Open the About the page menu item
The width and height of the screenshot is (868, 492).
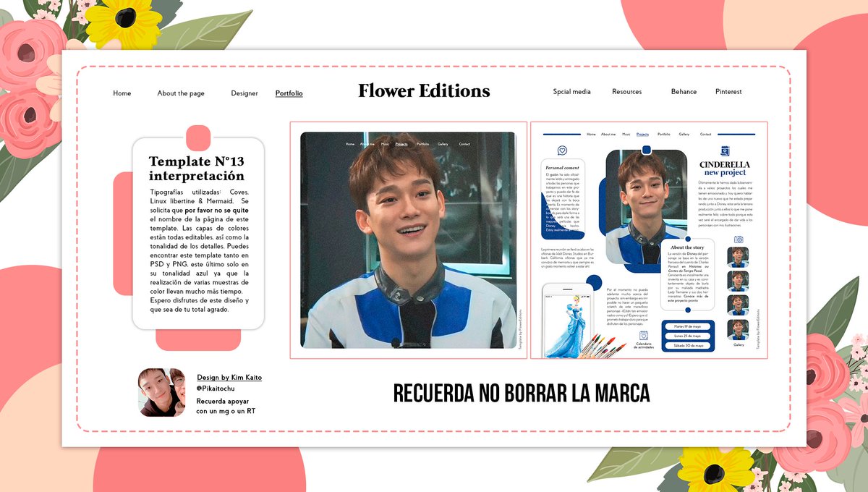(x=181, y=93)
